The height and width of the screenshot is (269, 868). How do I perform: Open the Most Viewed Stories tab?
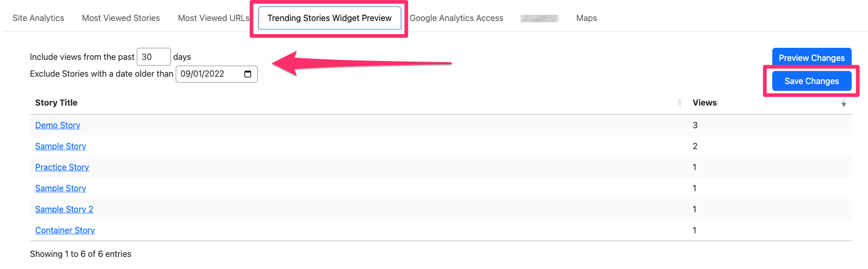(x=121, y=18)
